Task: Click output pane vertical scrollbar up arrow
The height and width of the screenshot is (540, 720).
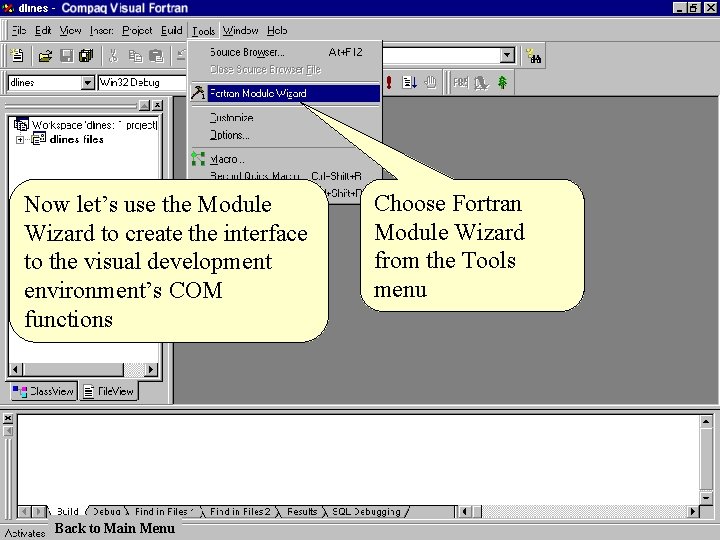Action: [x=706, y=421]
